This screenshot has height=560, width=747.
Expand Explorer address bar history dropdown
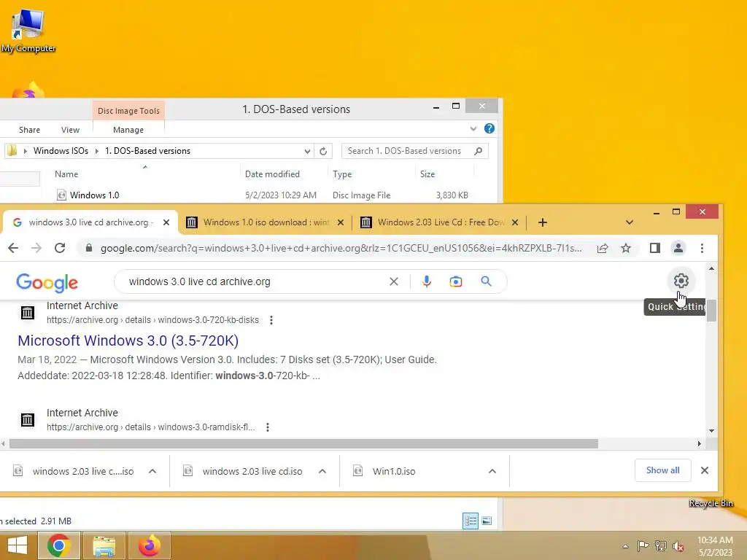tap(307, 152)
